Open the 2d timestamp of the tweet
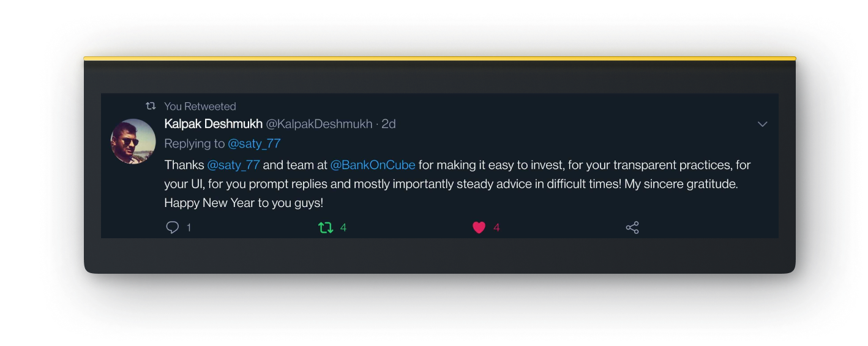 pos(389,124)
